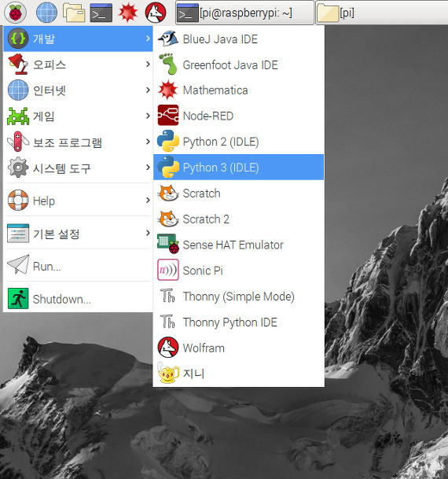The height and width of the screenshot is (479, 448).
Task: Click the 시스템 도구 gear icon
Action: pos(18,167)
